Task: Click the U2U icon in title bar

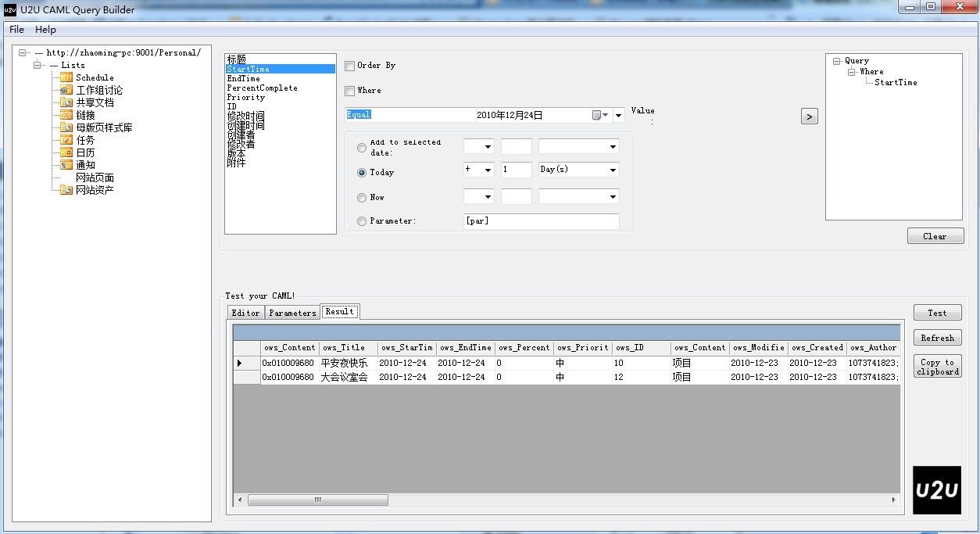Action: click(x=10, y=9)
